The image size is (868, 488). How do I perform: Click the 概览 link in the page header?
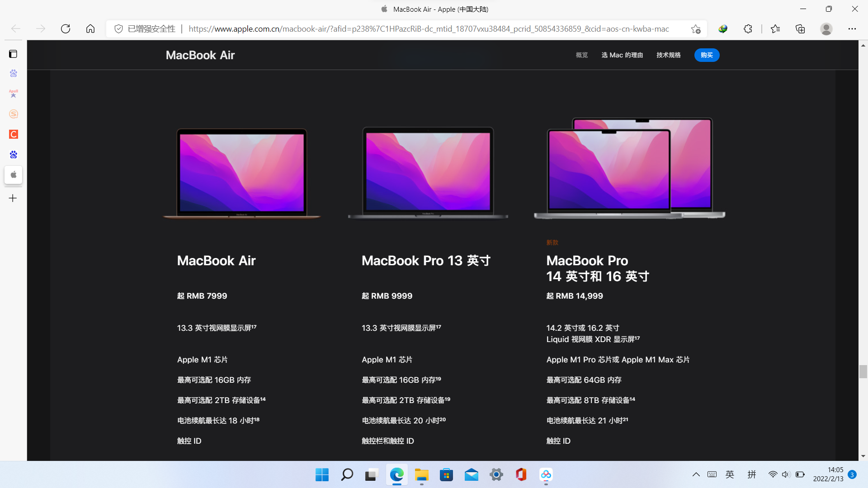[x=581, y=55]
